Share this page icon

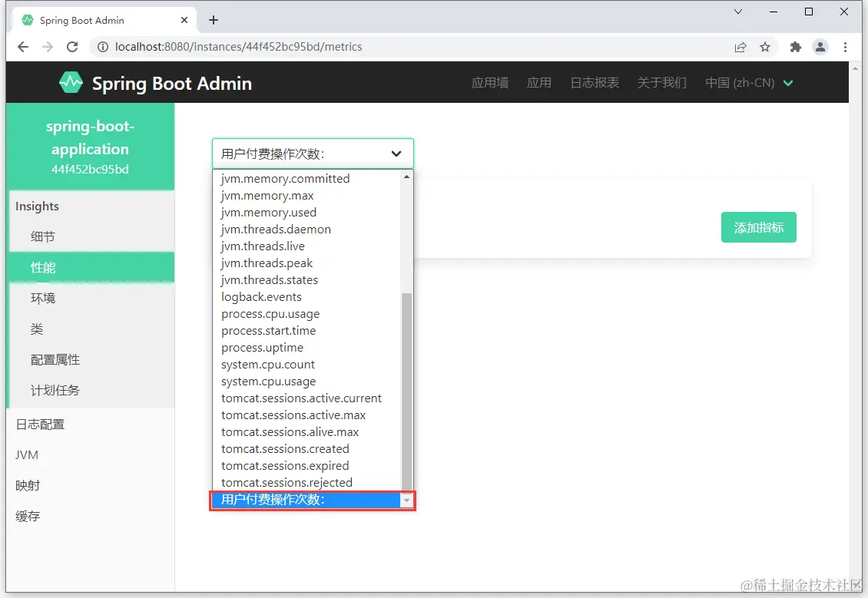click(740, 47)
